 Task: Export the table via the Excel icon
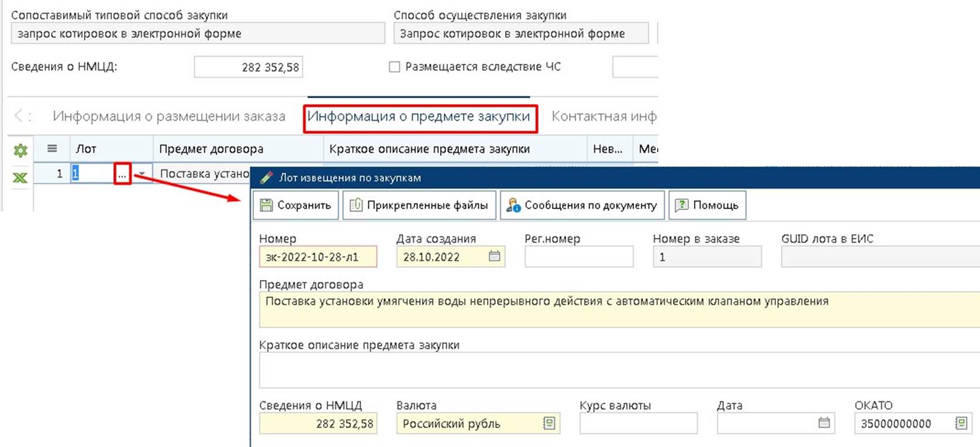point(21,178)
